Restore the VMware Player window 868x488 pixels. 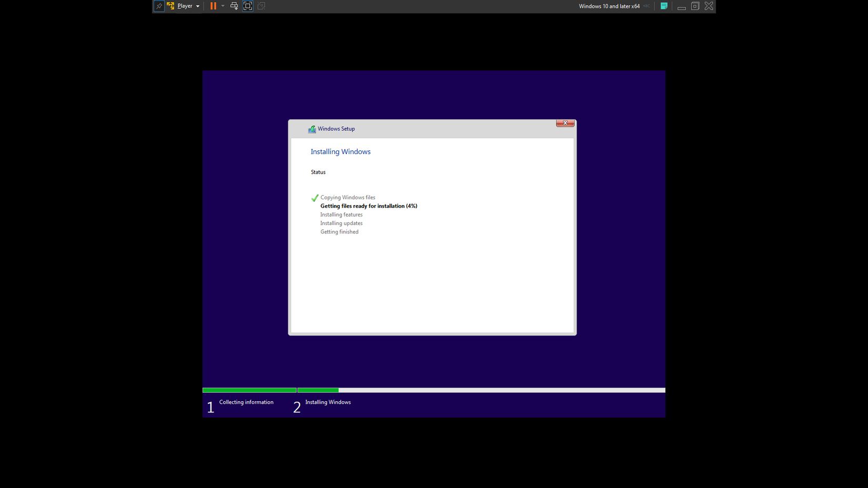point(695,6)
